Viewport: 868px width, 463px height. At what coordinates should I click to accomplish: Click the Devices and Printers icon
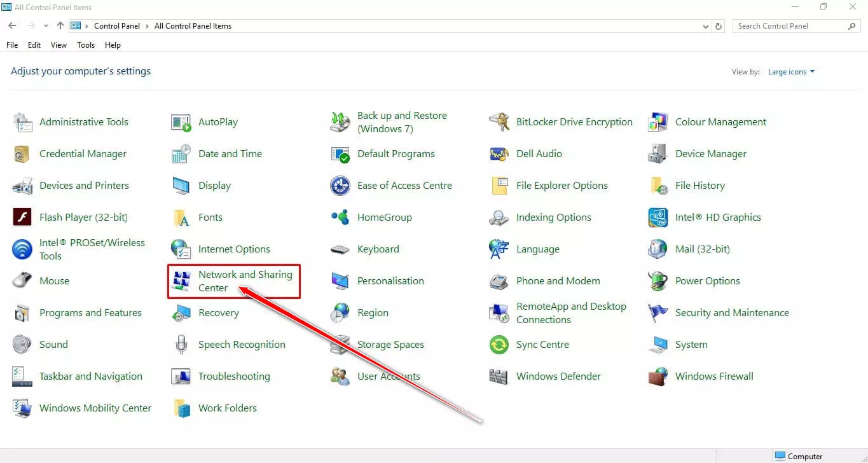point(22,186)
